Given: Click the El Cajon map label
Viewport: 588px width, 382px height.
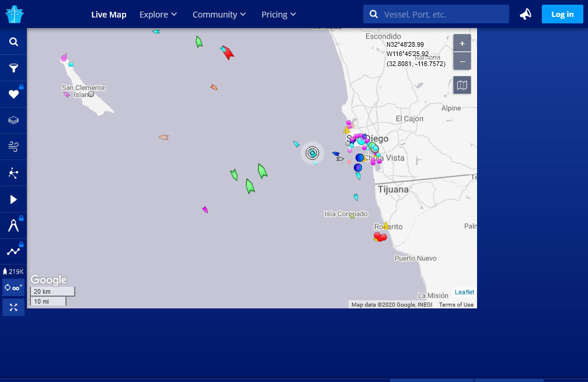Looking at the screenshot, I should (409, 119).
